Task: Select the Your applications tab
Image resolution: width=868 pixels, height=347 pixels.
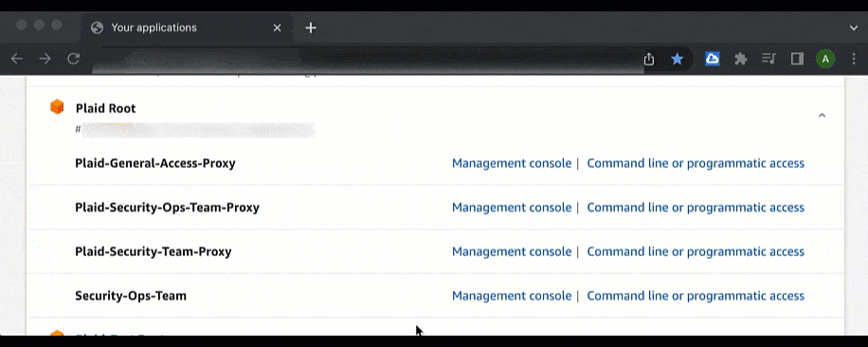Action: 187,27
